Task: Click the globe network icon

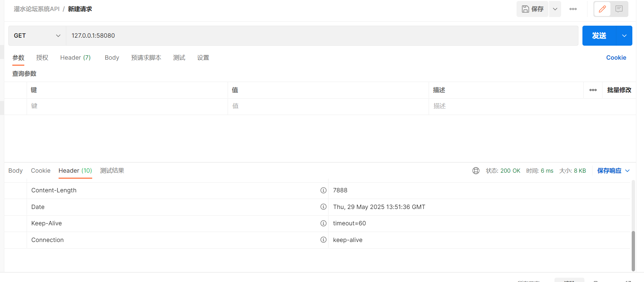Action: (476, 171)
